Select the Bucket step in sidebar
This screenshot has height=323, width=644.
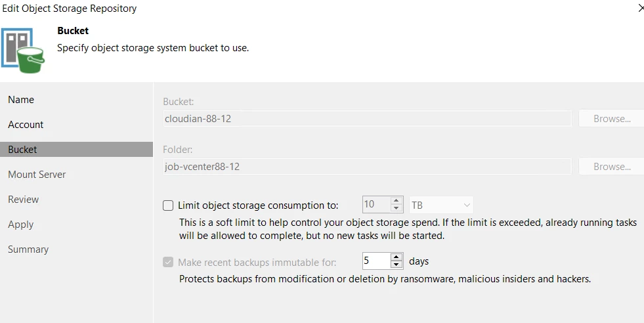click(22, 150)
